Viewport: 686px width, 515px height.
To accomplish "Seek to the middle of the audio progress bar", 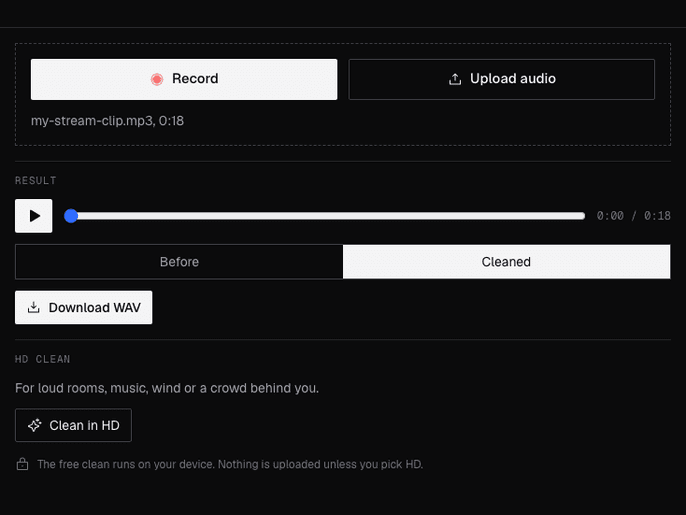I will [324, 216].
